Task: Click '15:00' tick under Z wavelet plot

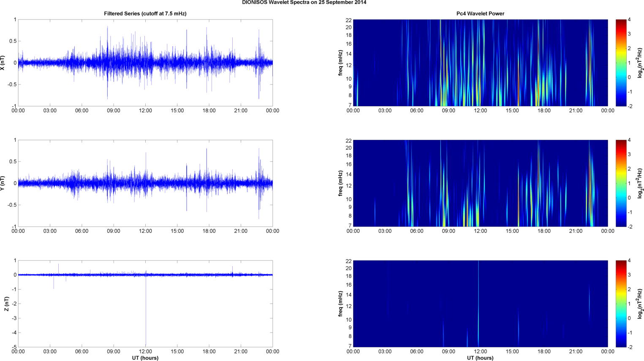Action: [512, 352]
